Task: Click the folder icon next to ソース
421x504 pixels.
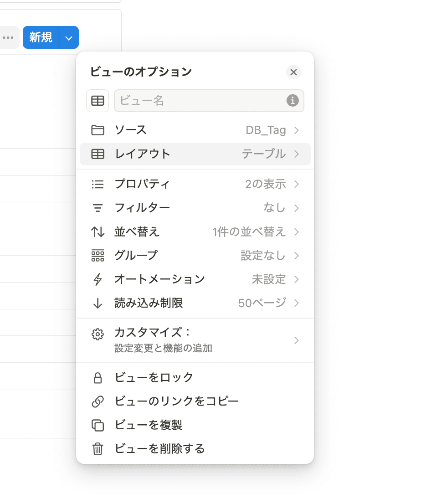Action: click(98, 130)
